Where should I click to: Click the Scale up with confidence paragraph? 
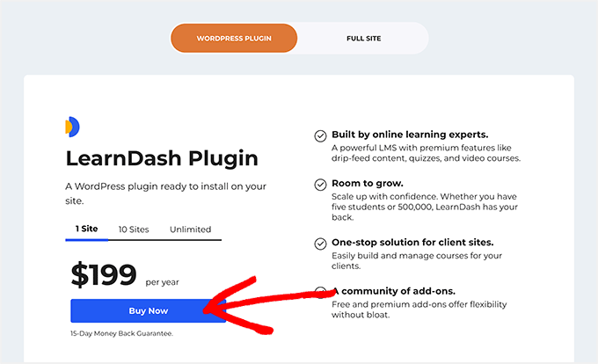[x=425, y=207]
